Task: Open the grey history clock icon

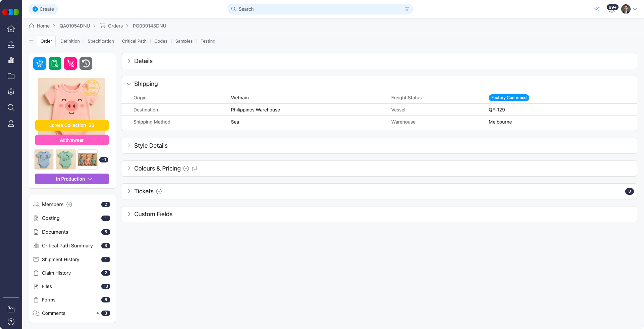Action: (86, 63)
